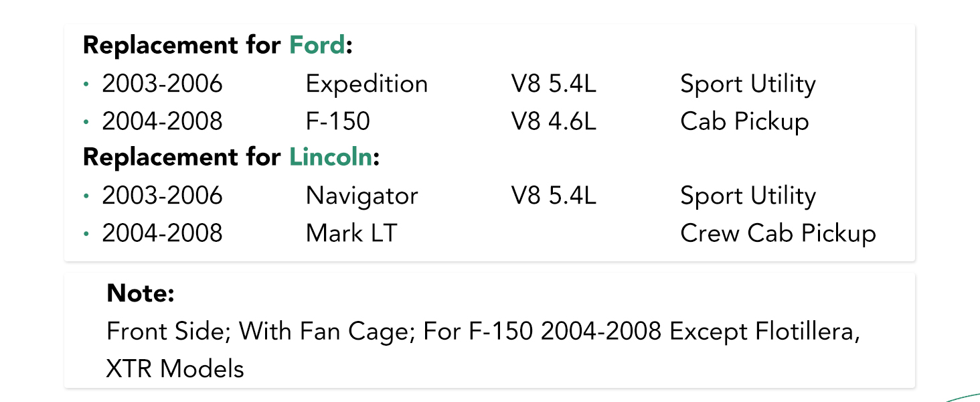Click V8 5.4L engine for Navigator
The image size is (980, 402).
(554, 196)
